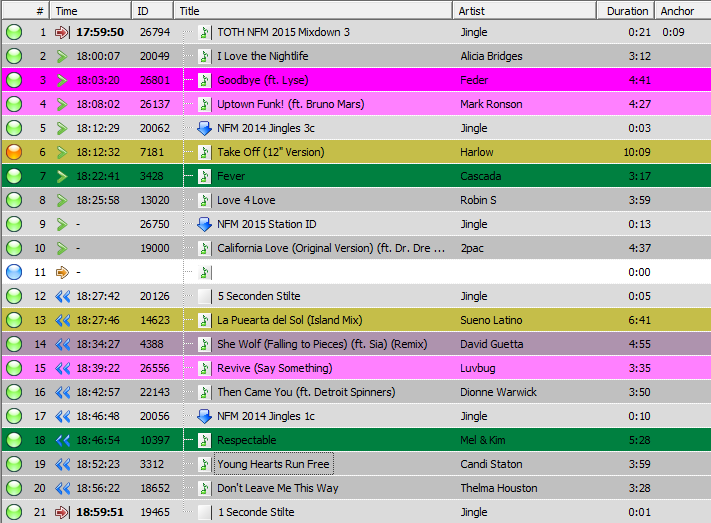The width and height of the screenshot is (711, 523).
Task: Click the red fixed-time arrow icon on row 1
Action: pos(62,32)
